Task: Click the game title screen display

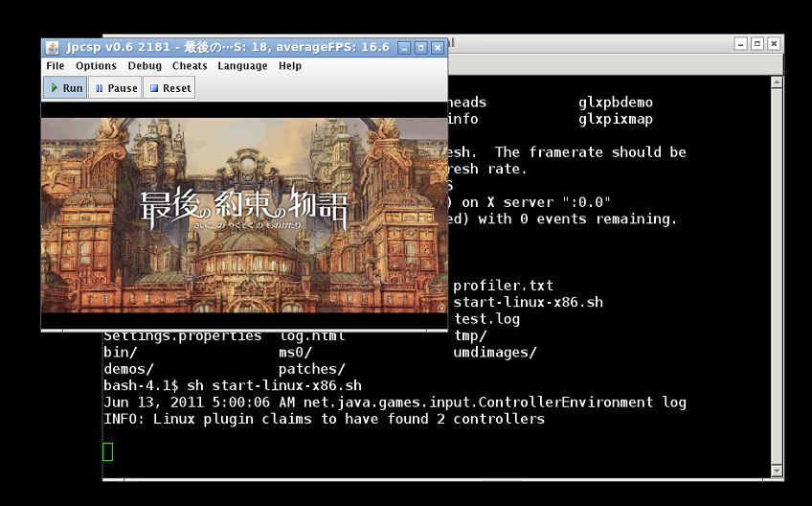Action: point(244,216)
